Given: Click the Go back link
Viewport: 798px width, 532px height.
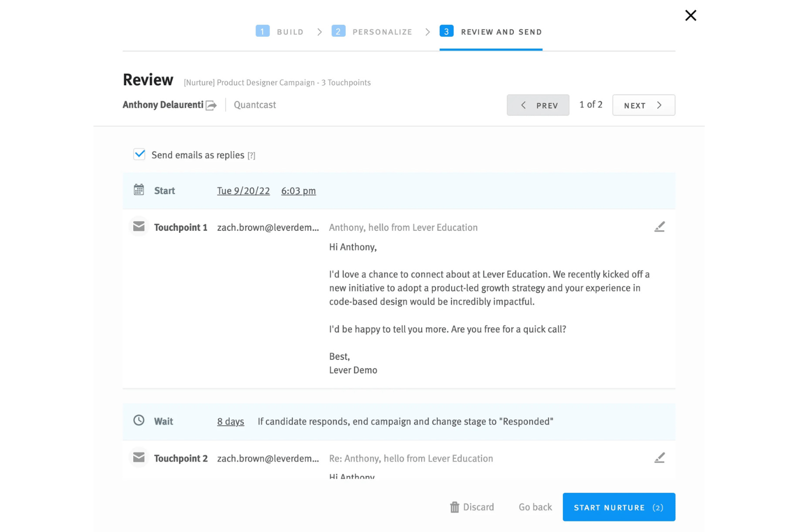Looking at the screenshot, I should click(x=535, y=507).
